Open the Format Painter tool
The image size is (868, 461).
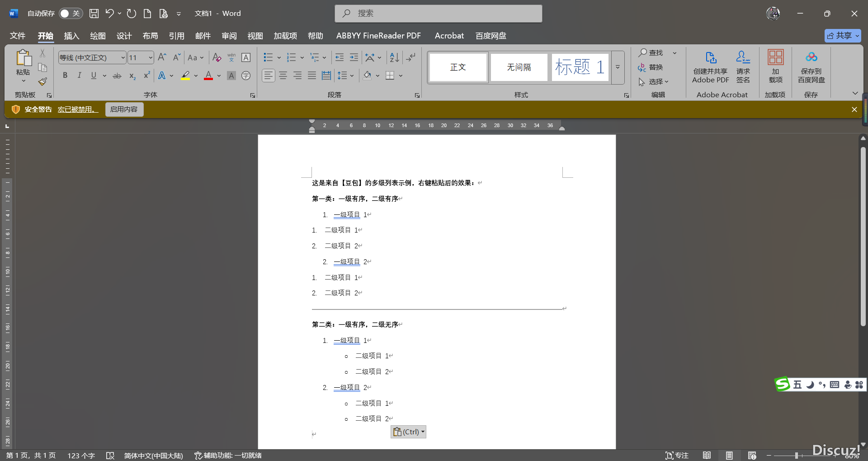click(42, 82)
